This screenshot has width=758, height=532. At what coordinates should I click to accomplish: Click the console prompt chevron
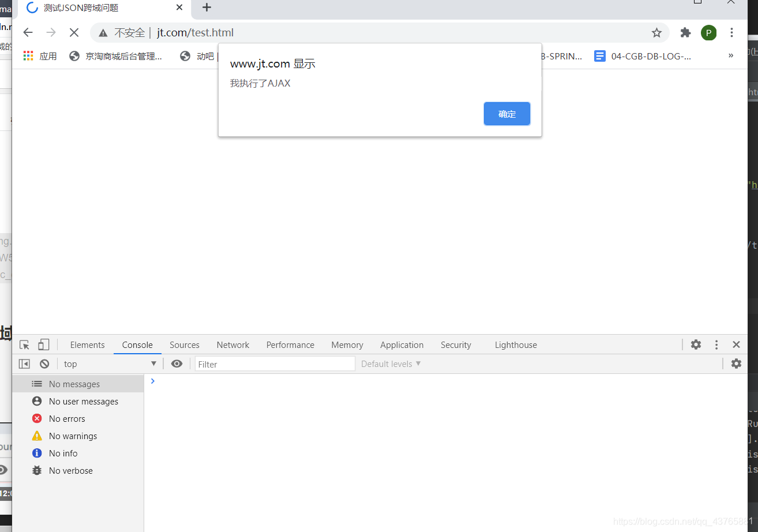[152, 381]
